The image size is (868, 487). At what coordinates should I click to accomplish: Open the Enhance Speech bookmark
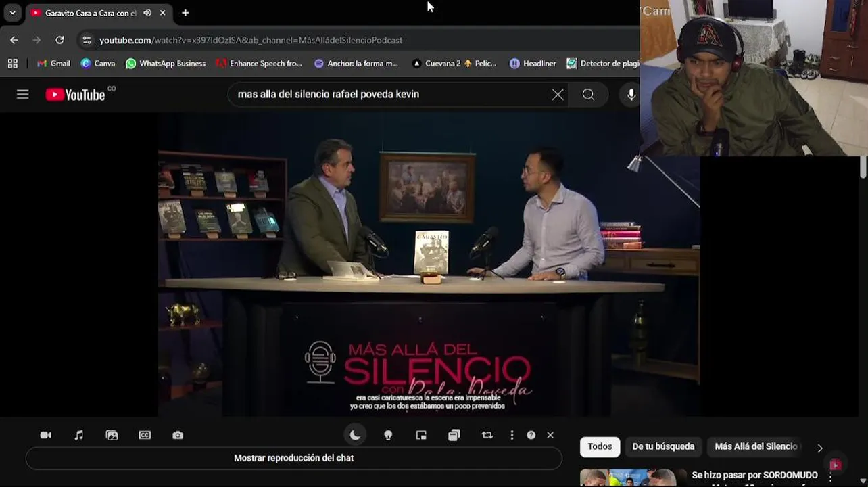259,64
